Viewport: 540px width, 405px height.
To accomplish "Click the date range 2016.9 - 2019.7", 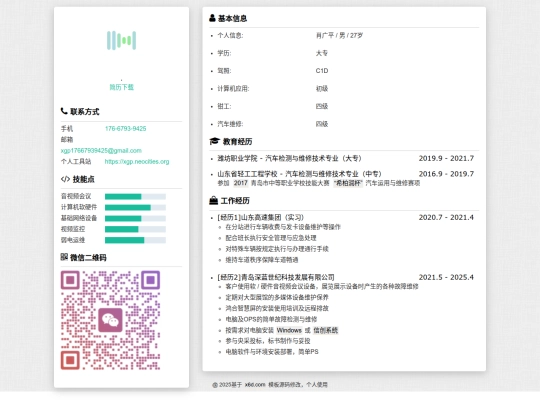I will 446,174.
